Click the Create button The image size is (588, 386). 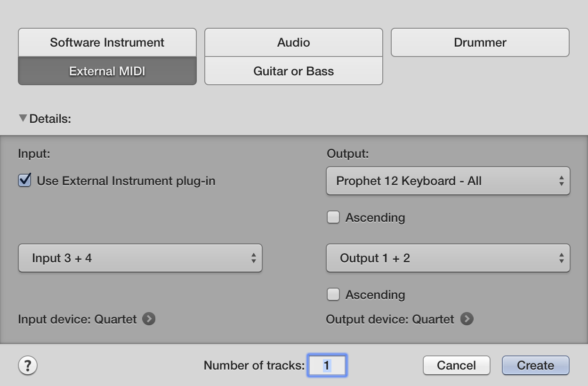click(x=535, y=365)
